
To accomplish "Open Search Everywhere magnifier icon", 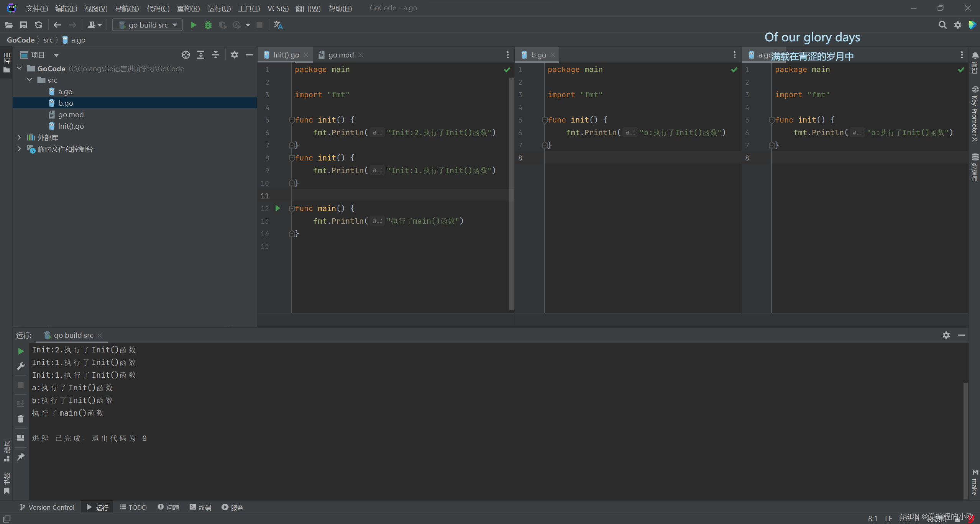I will pos(942,25).
